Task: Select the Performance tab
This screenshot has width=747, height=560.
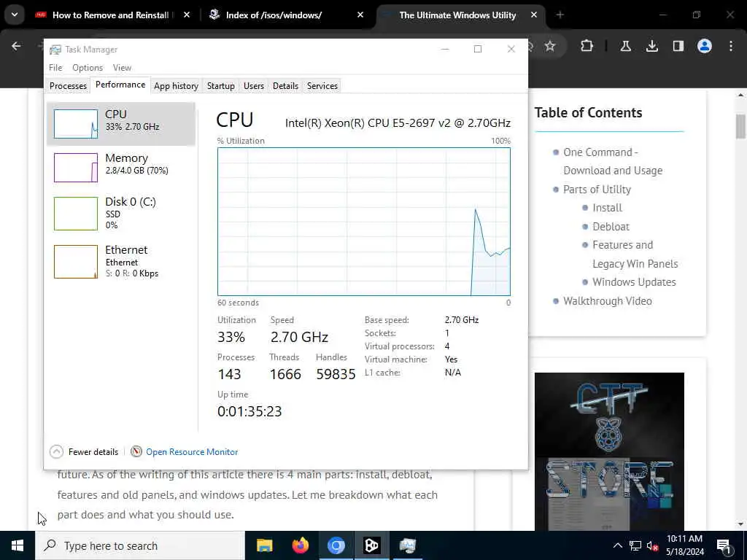Action: coord(120,85)
